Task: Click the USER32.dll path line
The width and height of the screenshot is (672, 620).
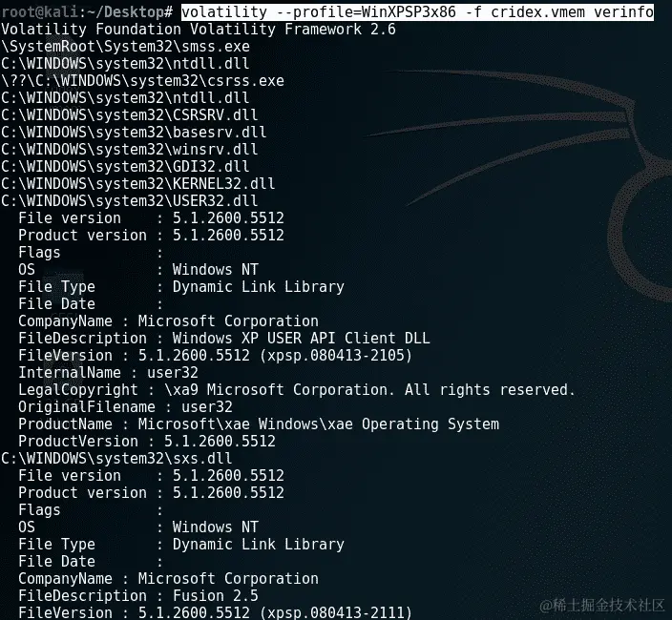Action: pyautogui.click(x=130, y=200)
